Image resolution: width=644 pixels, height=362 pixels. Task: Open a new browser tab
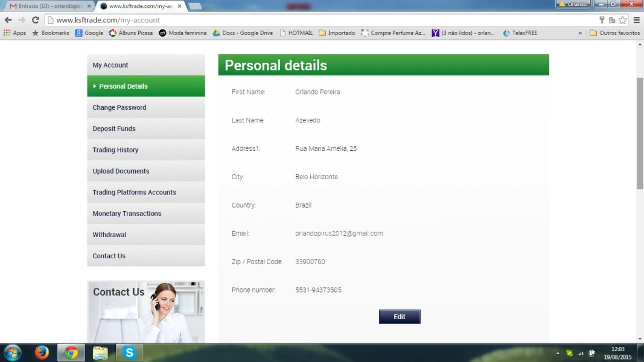(195, 6)
